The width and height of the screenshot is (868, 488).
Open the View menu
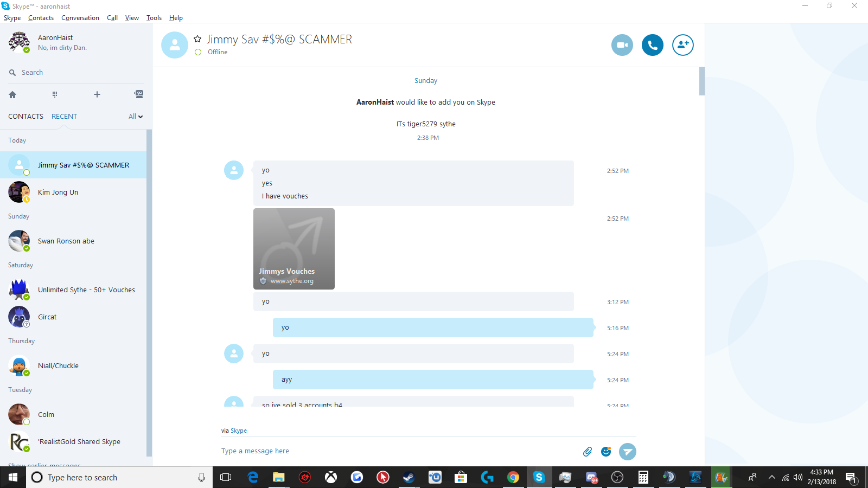132,18
